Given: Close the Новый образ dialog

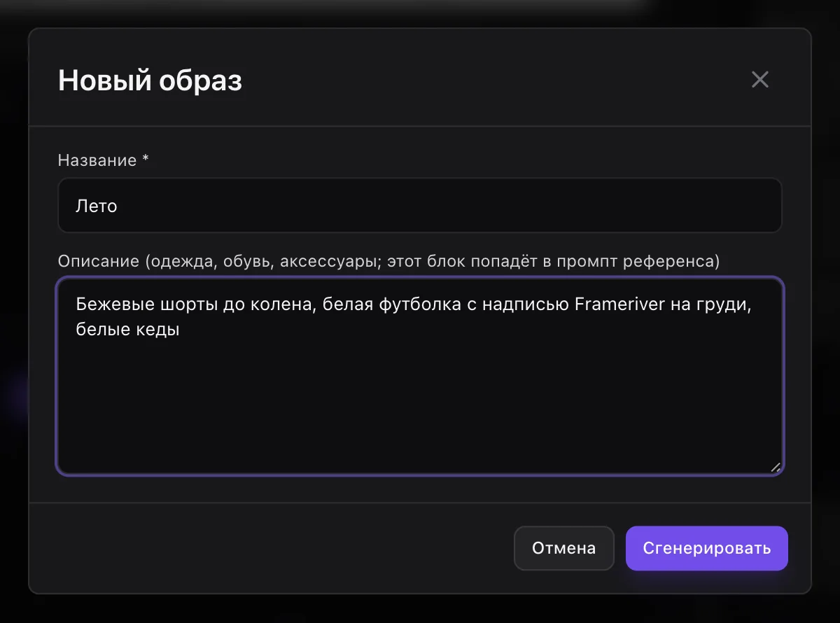Looking at the screenshot, I should point(759,80).
